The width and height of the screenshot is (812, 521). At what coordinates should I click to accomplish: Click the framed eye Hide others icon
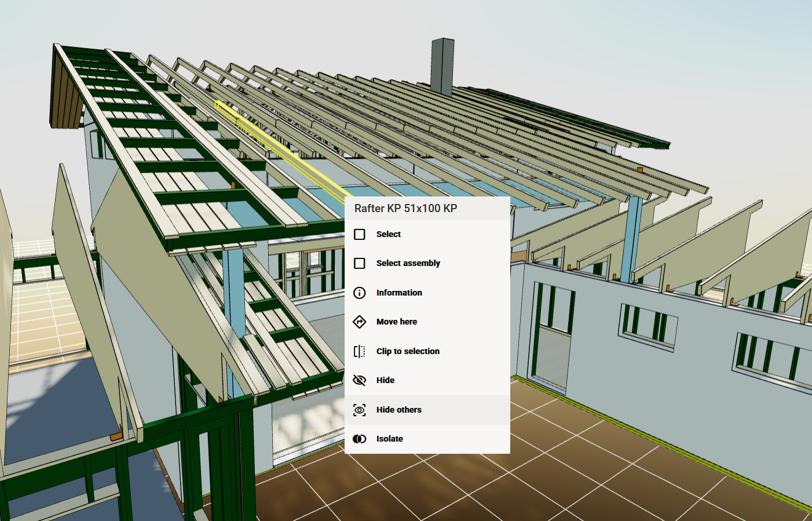(x=359, y=410)
